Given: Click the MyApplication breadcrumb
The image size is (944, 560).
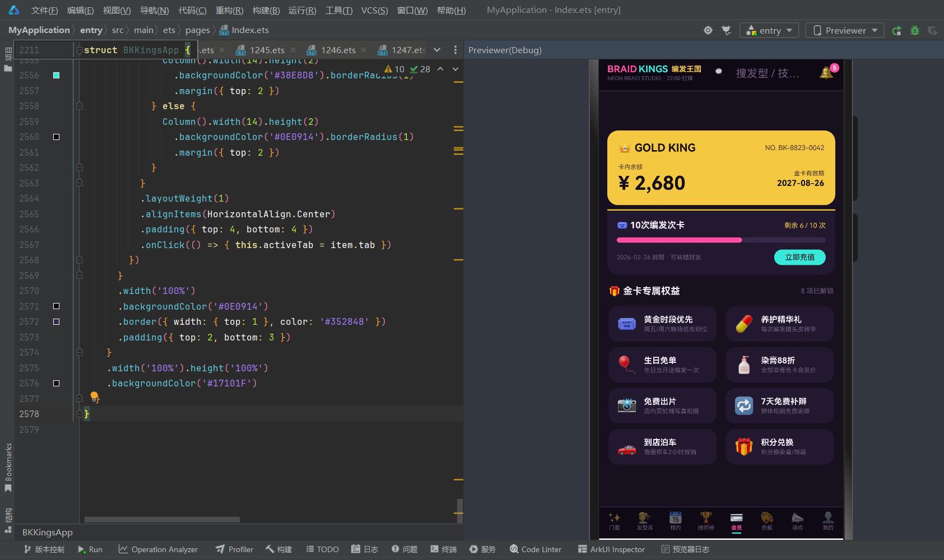Looking at the screenshot, I should click(x=39, y=30).
